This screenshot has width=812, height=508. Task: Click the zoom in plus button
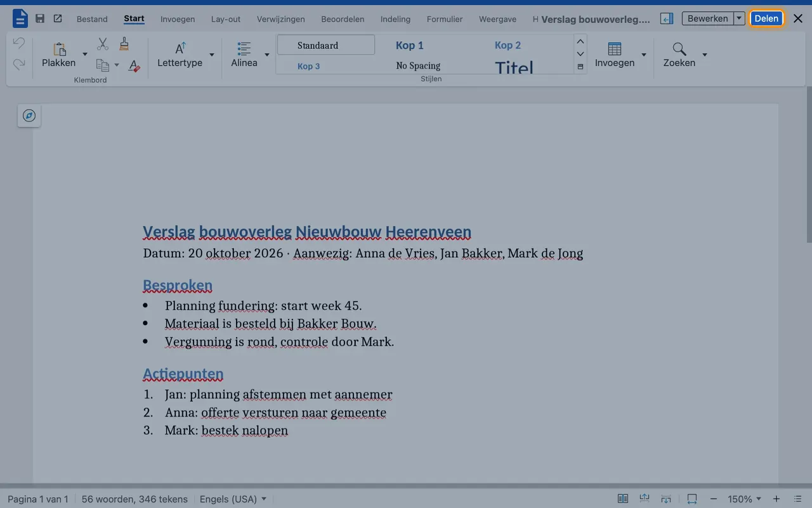[776, 499]
